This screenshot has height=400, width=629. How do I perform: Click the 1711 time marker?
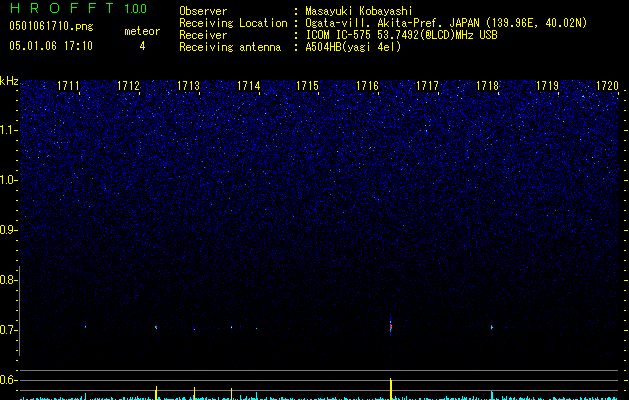point(69,87)
